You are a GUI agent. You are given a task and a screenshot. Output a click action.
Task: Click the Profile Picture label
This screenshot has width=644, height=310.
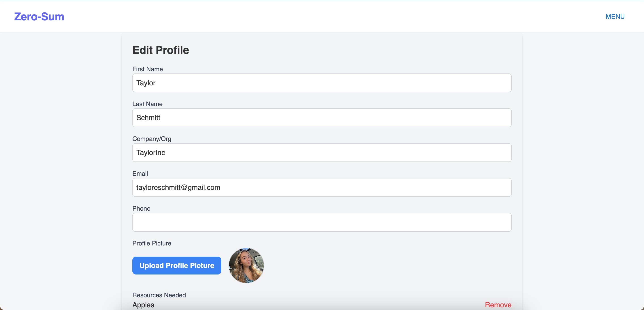click(152, 243)
